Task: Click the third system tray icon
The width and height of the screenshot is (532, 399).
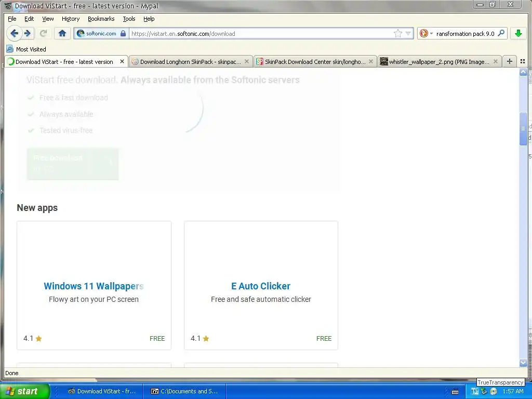Action: [494, 392]
